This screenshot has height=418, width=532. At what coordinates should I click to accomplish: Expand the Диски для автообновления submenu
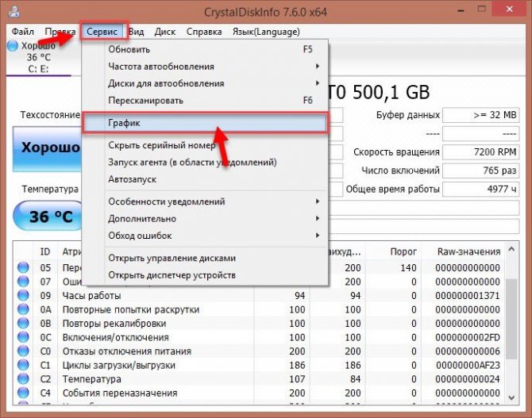point(205,83)
